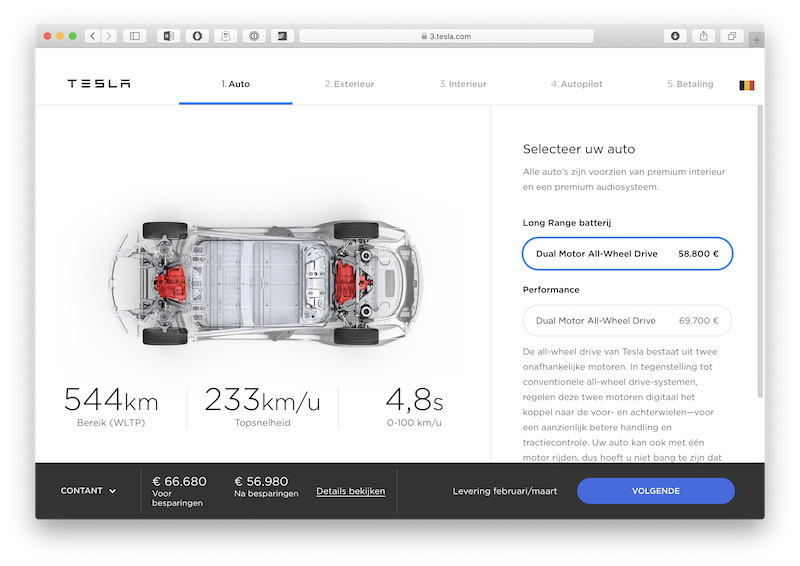This screenshot has width=800, height=566.
Task: Click the 4,8 s acceleration value
Action: (414, 400)
